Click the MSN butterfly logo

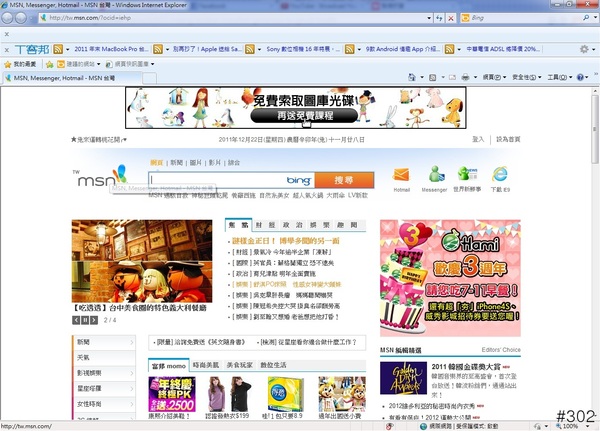[102, 176]
